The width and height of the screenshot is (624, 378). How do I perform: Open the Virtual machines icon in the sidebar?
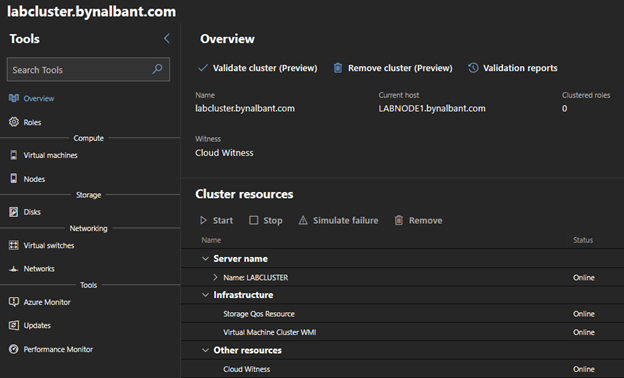pyautogui.click(x=14, y=155)
